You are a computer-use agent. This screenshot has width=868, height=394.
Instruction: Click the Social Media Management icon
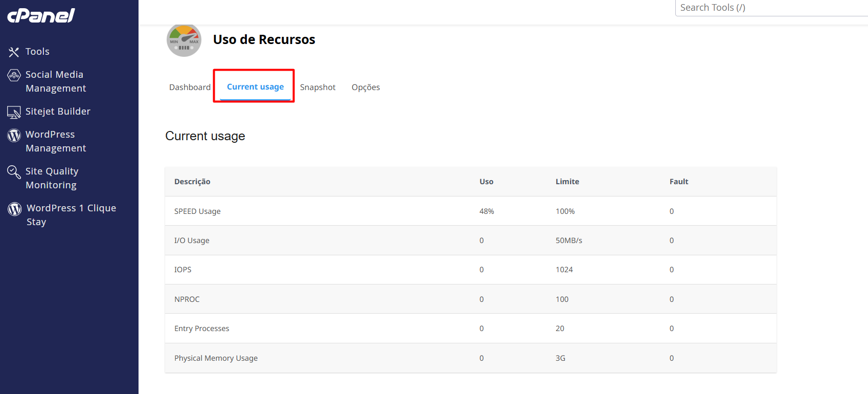click(x=14, y=75)
